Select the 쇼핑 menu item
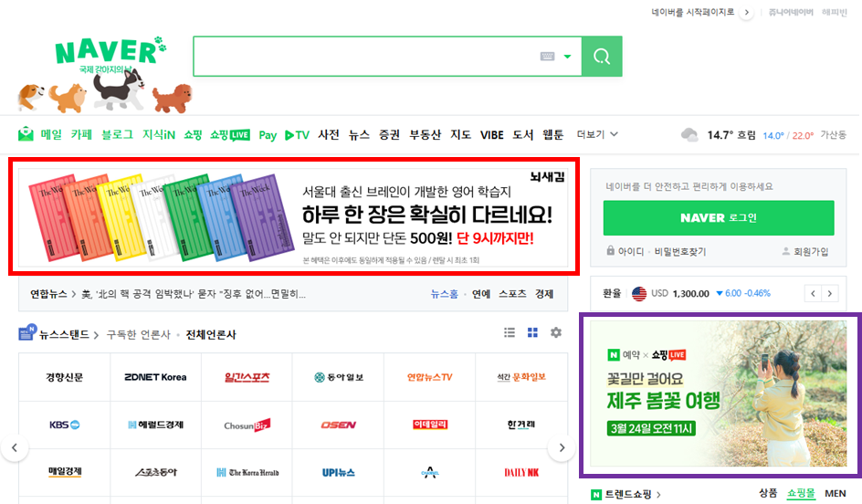 [193, 134]
